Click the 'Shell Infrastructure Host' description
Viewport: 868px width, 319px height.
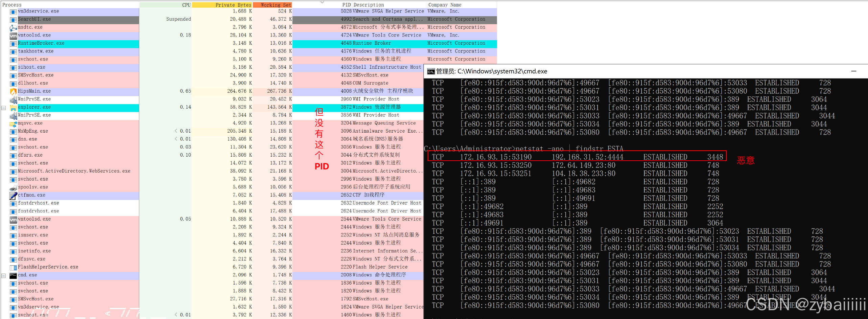click(387, 67)
